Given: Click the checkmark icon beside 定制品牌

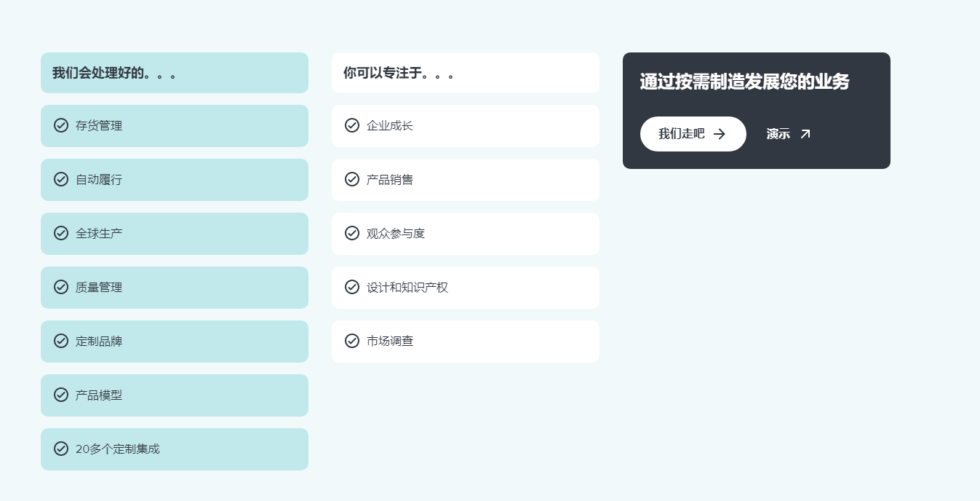Looking at the screenshot, I should coord(61,341).
